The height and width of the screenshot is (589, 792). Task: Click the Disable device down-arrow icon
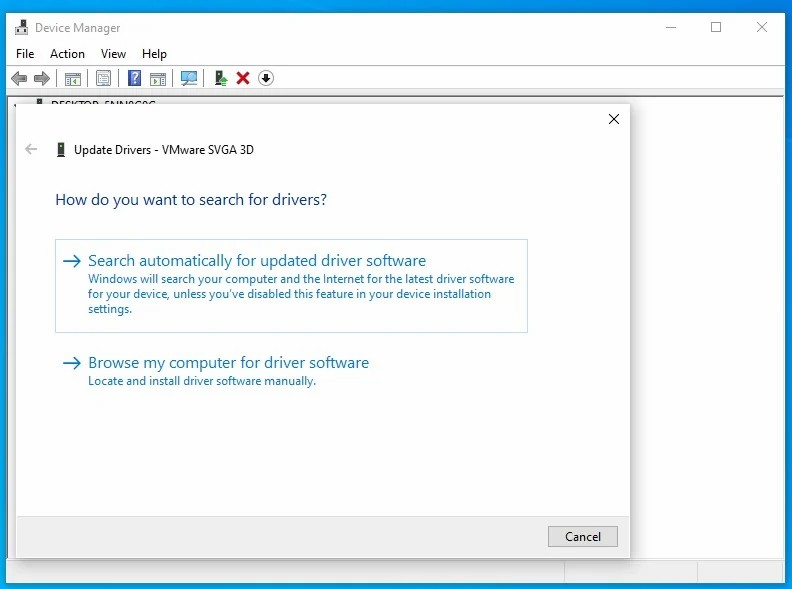266,78
